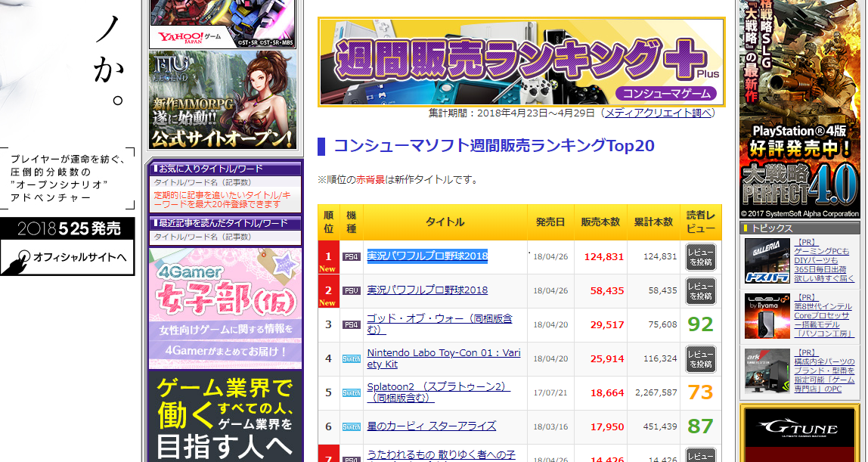Open 大戦略PERFECT4.0 advertisement
Image resolution: width=868 pixels, height=462 pixels.
click(x=800, y=109)
